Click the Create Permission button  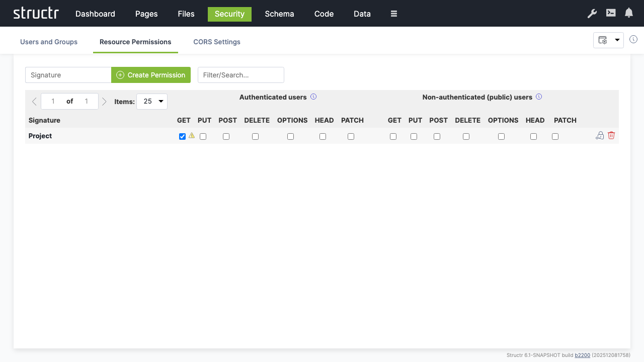[151, 74]
